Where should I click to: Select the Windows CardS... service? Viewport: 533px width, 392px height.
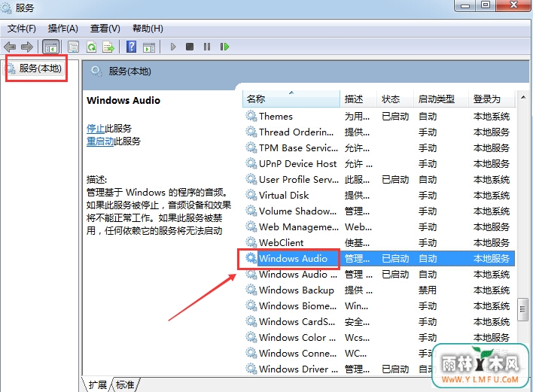point(379,322)
